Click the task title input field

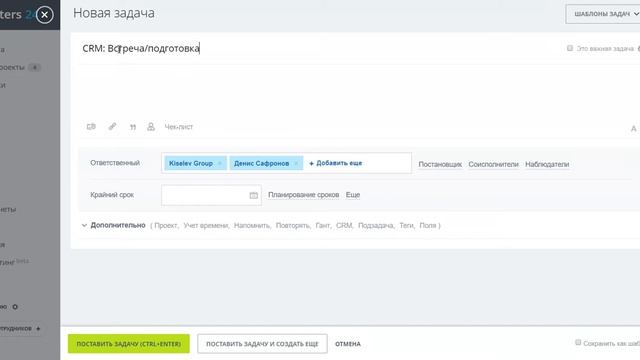point(318,48)
